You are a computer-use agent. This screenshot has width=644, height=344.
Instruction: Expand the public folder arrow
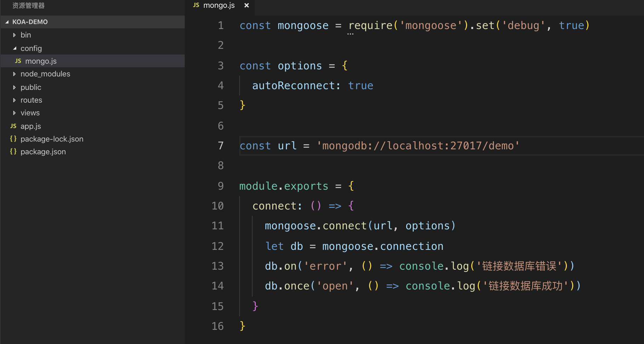pos(14,87)
